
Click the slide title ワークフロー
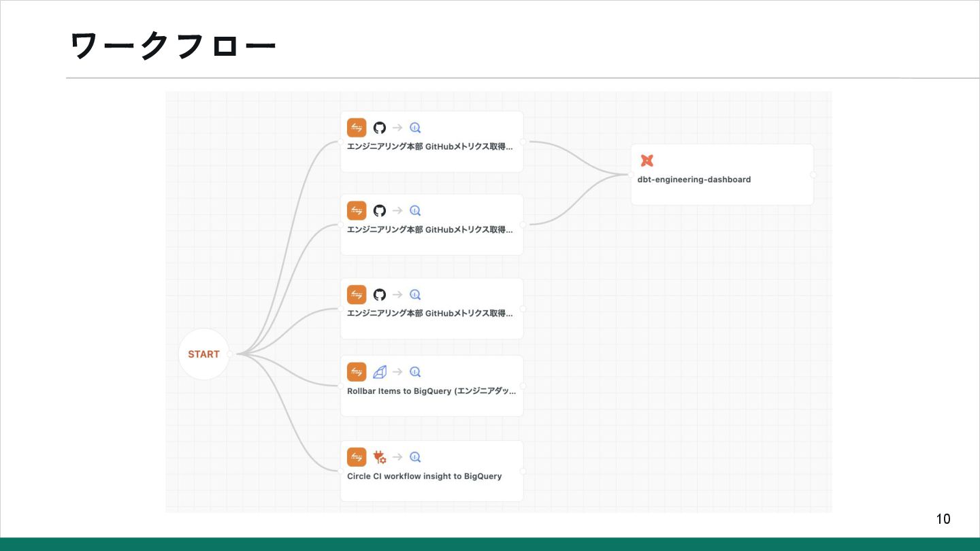point(173,46)
